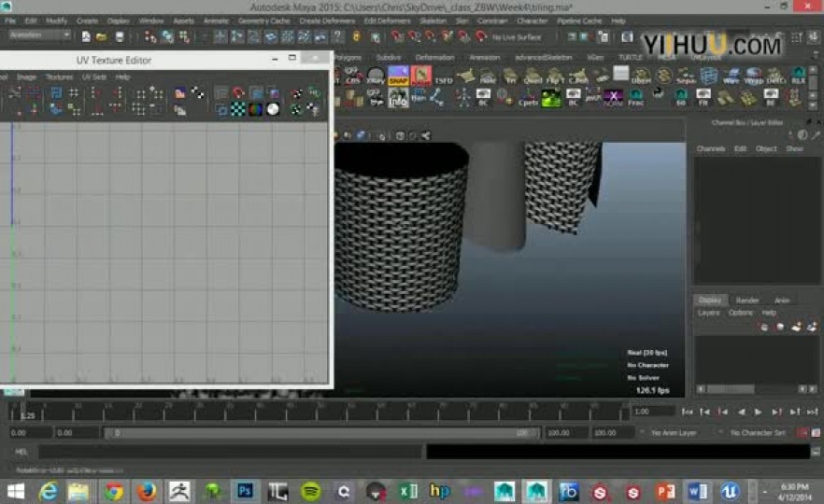Viewport: 824px width, 504px height.
Task: Click the green glowing shelf icon
Action: click(x=551, y=98)
